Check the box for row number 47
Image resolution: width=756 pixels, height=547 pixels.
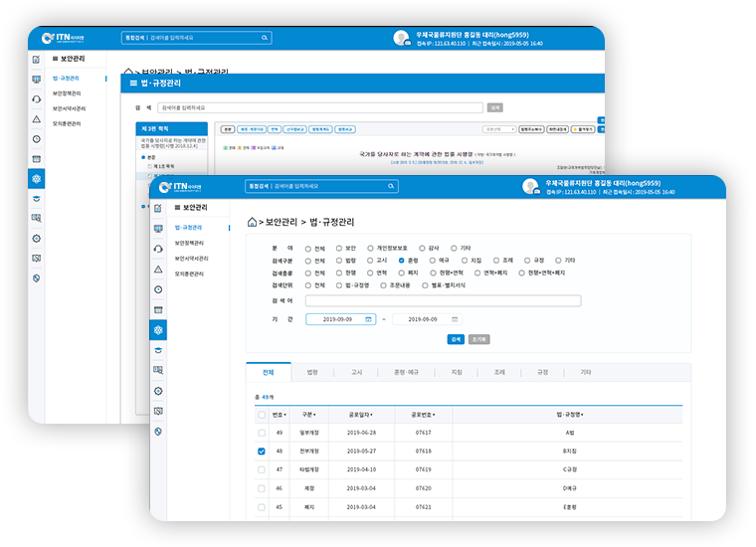262,469
